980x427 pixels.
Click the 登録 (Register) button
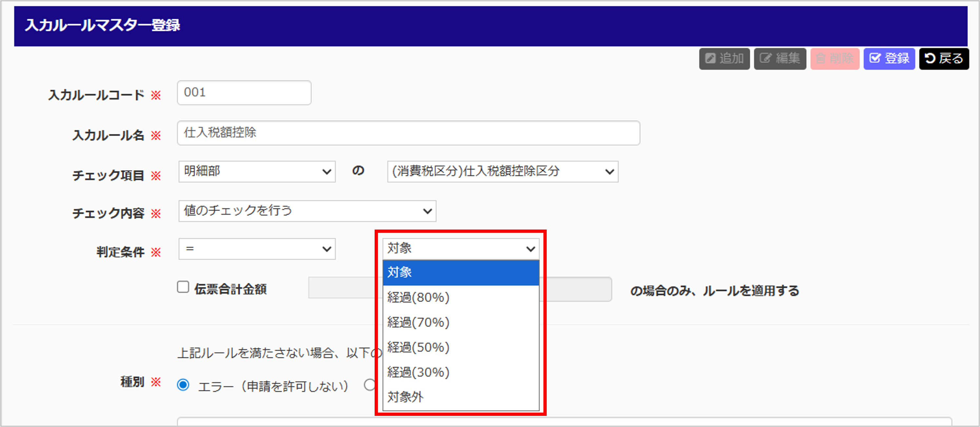(x=889, y=59)
